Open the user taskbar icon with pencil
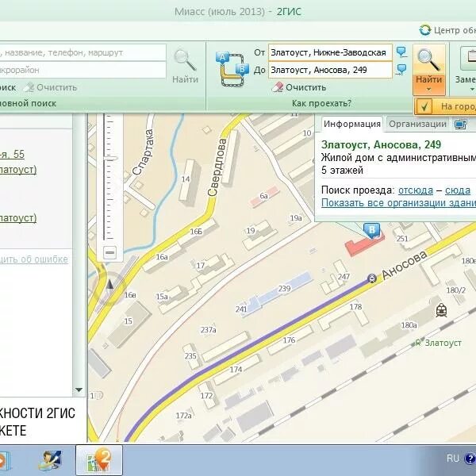This screenshot has height=476, width=476. [51, 460]
